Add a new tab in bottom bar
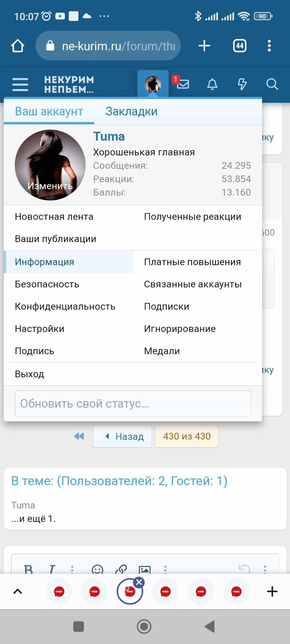Image resolution: width=290 pixels, height=644 pixels. 272,591
